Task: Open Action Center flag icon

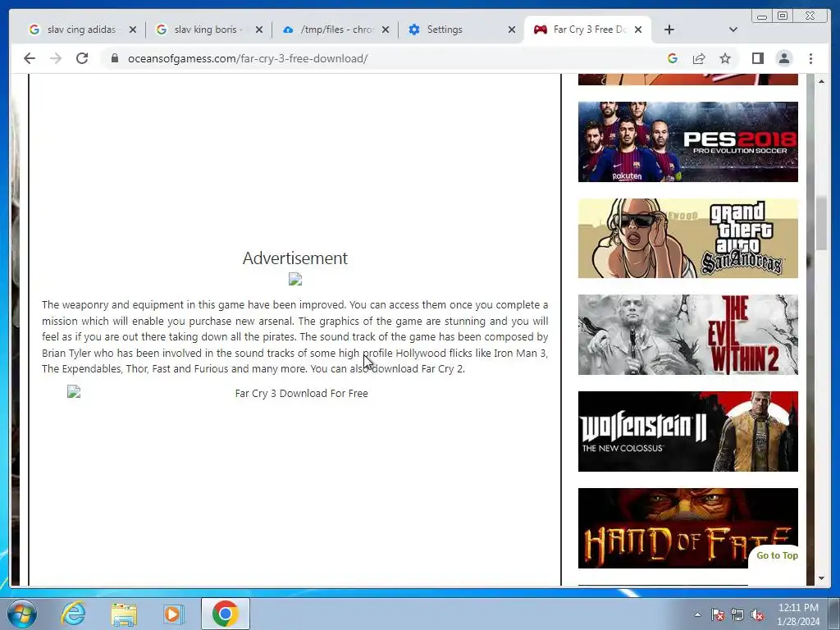Action: pos(718,614)
